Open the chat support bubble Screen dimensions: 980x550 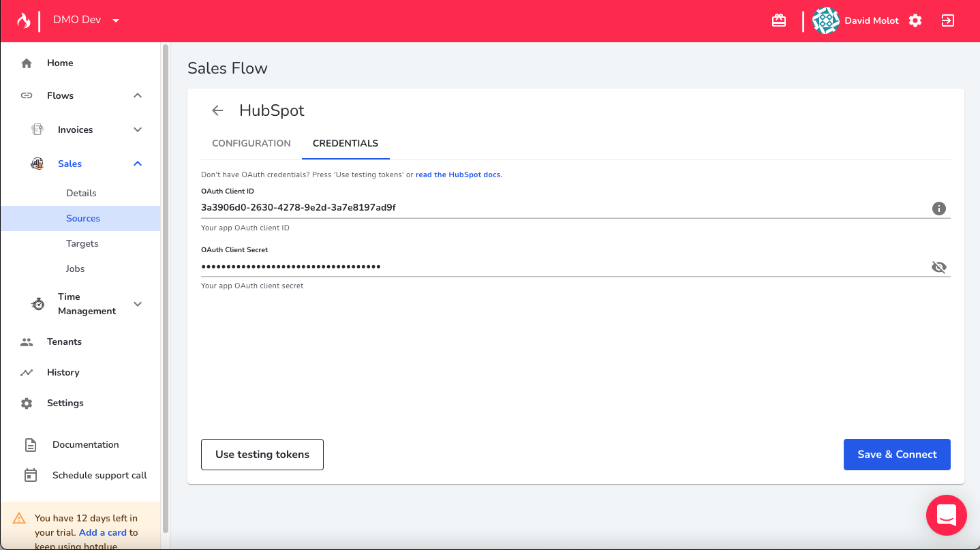click(947, 515)
